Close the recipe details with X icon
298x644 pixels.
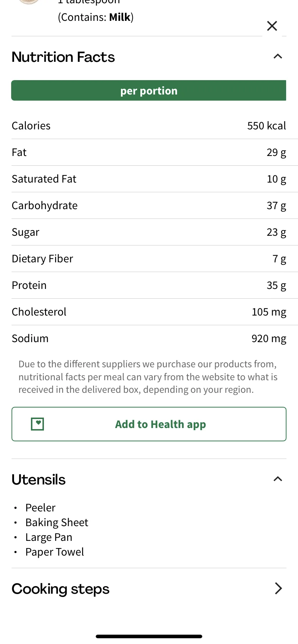(x=272, y=26)
